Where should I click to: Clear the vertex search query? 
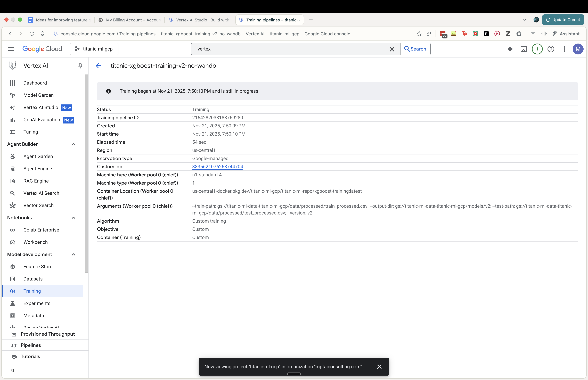tap(392, 49)
